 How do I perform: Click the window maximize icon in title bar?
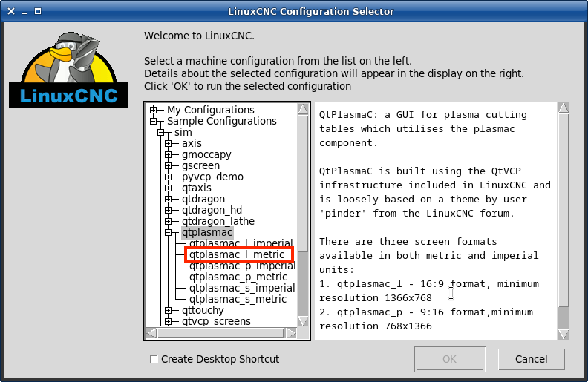(38, 11)
